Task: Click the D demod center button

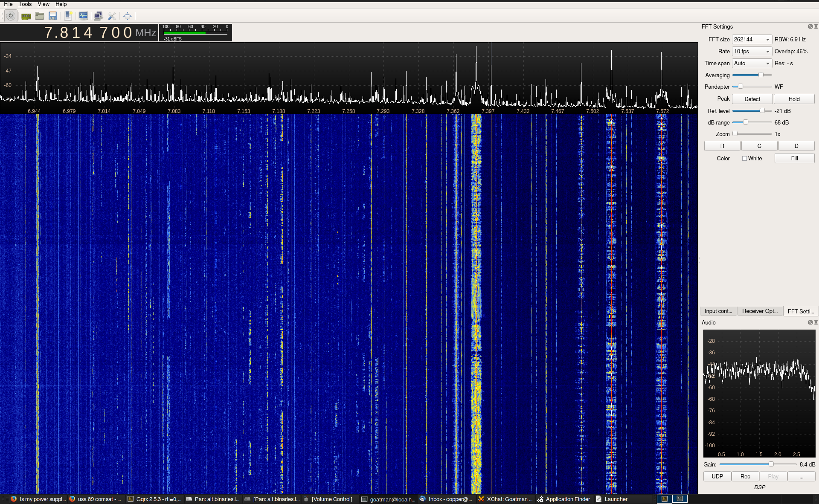Action: pos(796,146)
